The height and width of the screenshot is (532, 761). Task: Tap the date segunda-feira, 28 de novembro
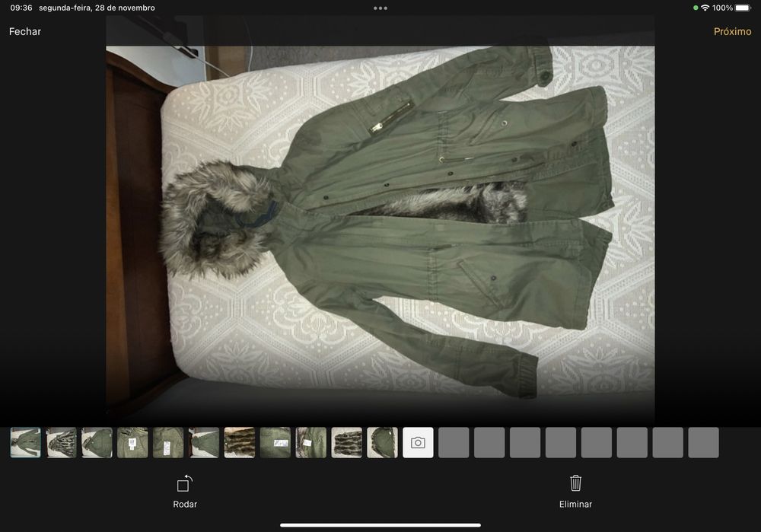pyautogui.click(x=97, y=8)
